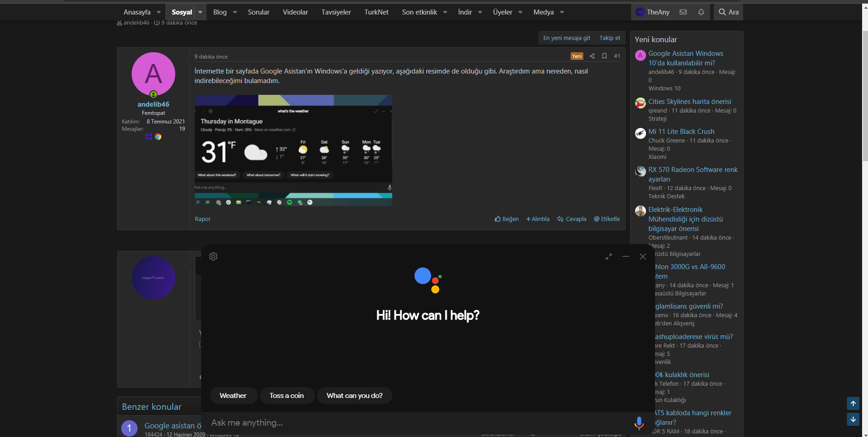The width and height of the screenshot is (868, 437).
Task: Bookmark the first post
Action: tap(604, 56)
